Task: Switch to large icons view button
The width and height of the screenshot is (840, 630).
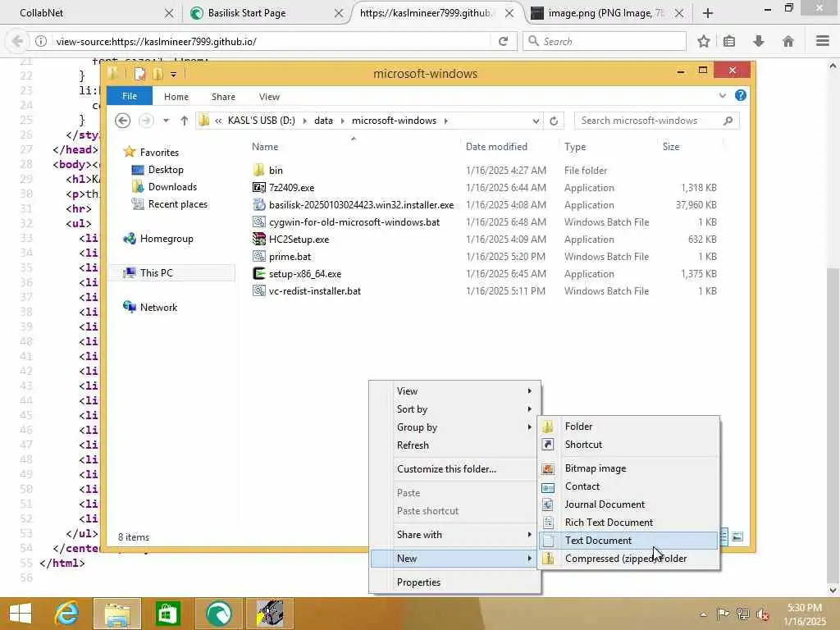Action: tap(737, 536)
